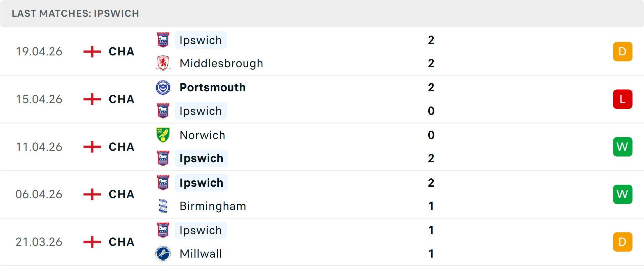Screen dimensions: 644x266
Task: Expand the Millwall match row details
Action: pyautogui.click(x=322, y=242)
